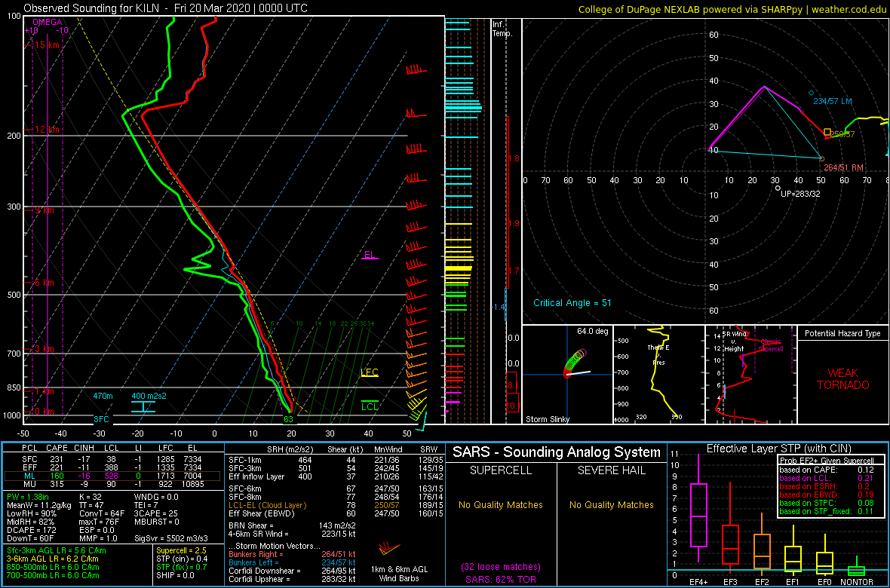Click the 850-500mb LR = 6.0 C/km line
Screen dimensions: 890x588
(x=53, y=566)
